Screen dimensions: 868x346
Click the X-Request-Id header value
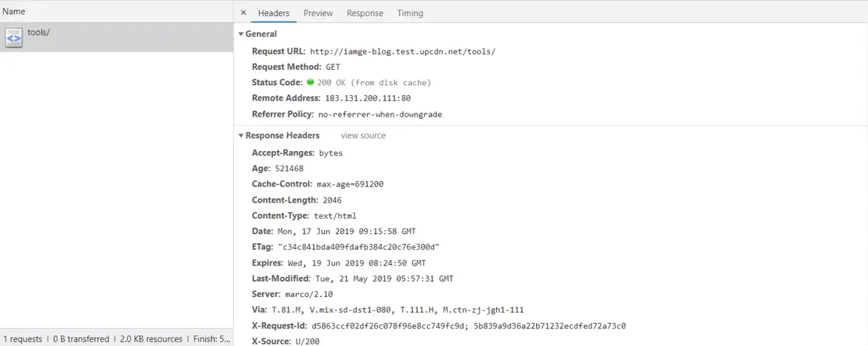pos(468,326)
